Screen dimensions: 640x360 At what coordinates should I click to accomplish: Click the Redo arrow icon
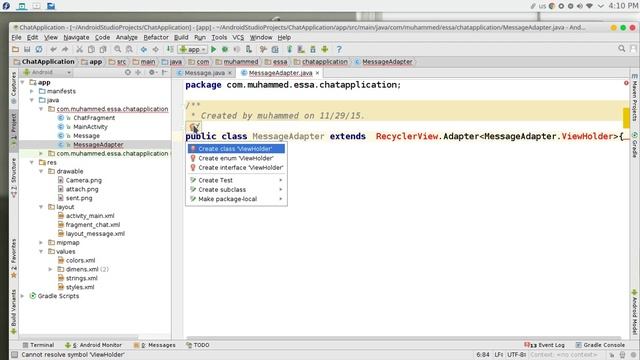pyautogui.click(x=65, y=49)
